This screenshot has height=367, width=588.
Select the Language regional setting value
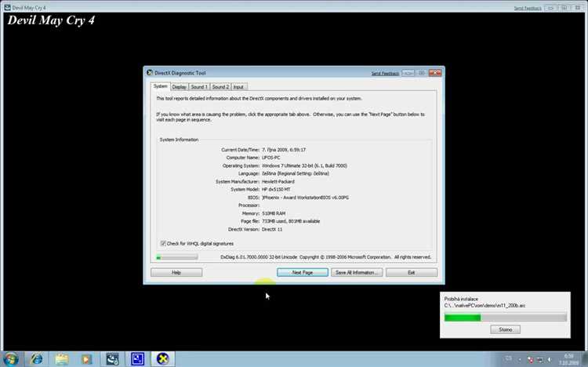pos(295,173)
